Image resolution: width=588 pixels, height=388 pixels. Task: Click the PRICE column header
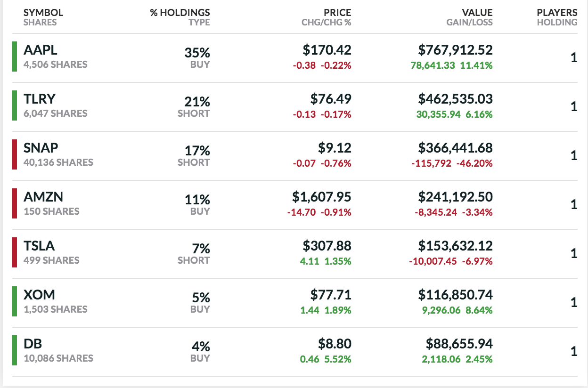(337, 13)
